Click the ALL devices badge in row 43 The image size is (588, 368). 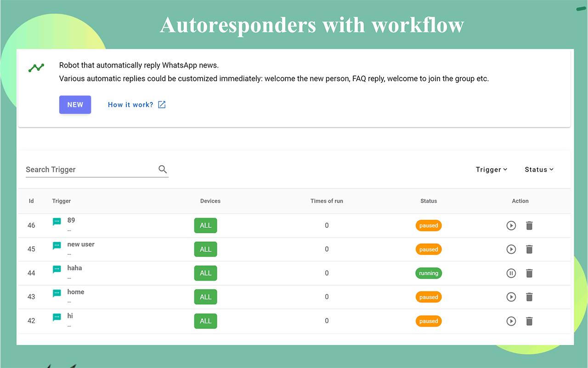206,297
